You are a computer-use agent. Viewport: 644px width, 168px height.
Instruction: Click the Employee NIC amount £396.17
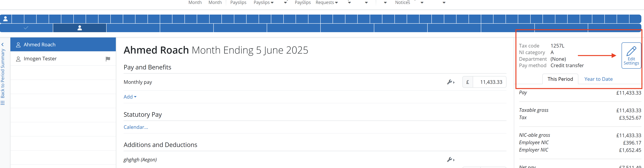click(x=632, y=143)
